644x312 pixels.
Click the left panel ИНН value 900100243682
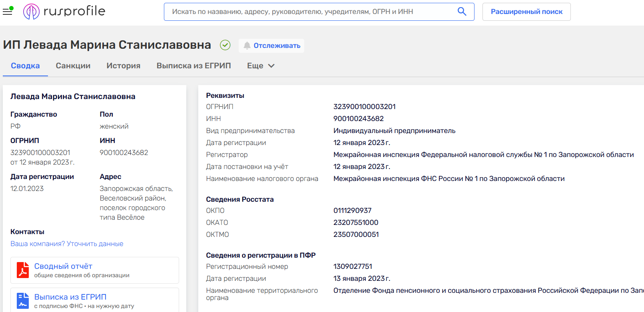124,153
